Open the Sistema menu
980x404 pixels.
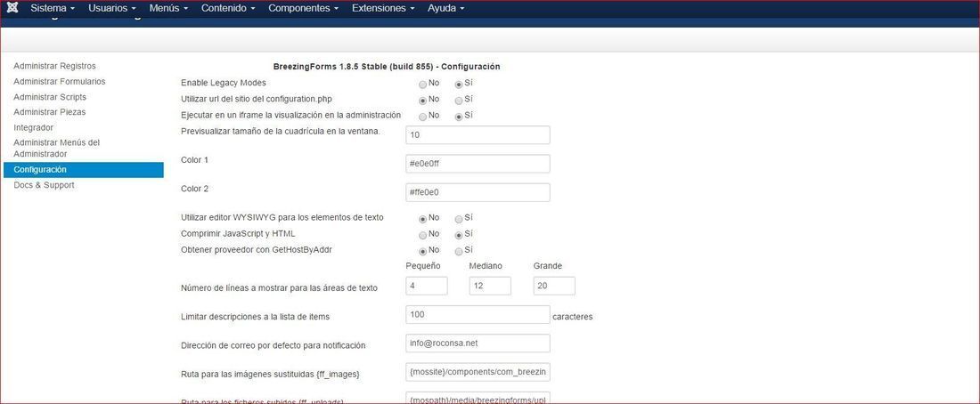pos(53,9)
